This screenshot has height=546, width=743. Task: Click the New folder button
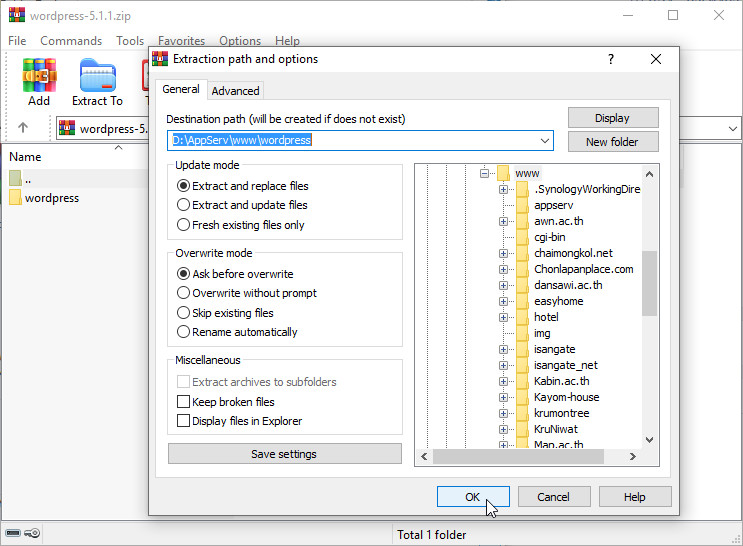[x=612, y=142]
